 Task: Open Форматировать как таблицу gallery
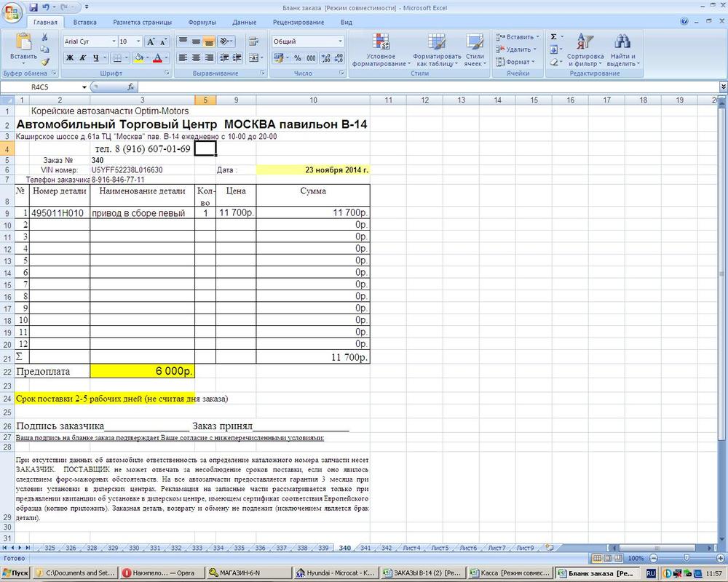tap(436, 50)
